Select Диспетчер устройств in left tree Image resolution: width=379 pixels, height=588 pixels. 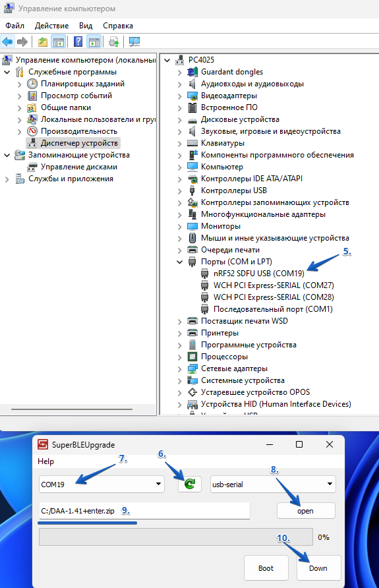[79, 143]
